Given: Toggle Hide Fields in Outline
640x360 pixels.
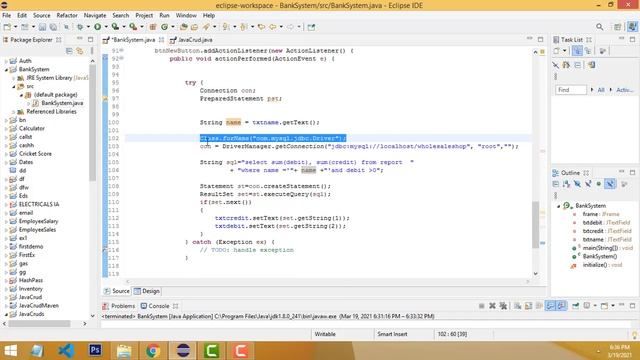Looking at the screenshot, I should point(577,184).
